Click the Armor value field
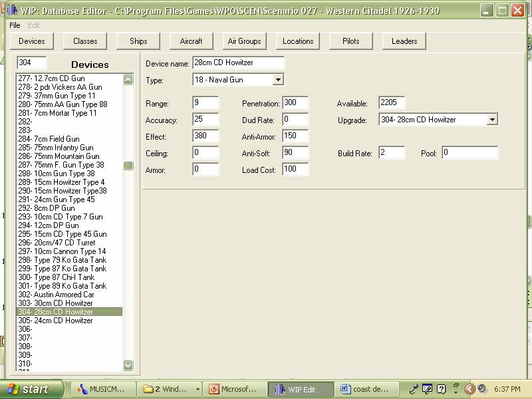The height and width of the screenshot is (399, 532). [x=205, y=169]
